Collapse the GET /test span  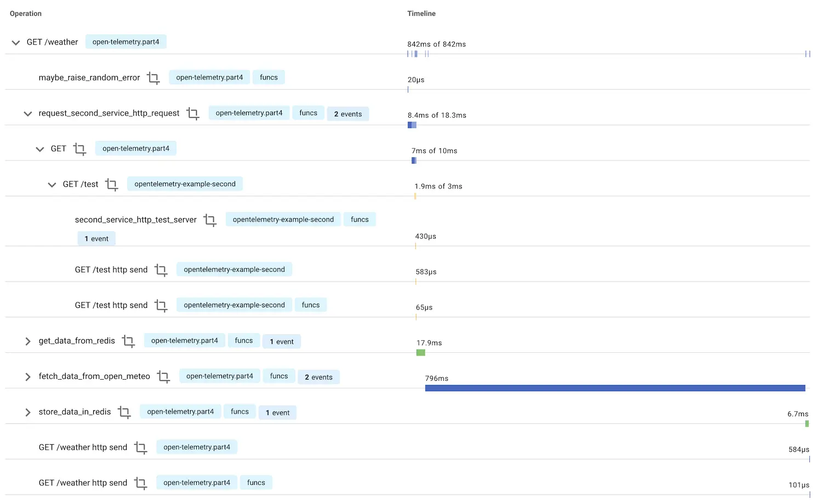[x=52, y=185]
